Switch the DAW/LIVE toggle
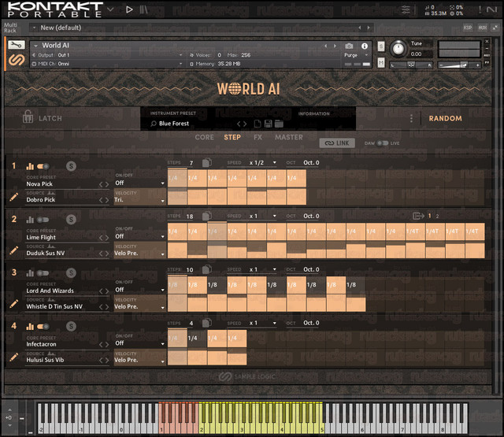This screenshot has height=437, width=504. (382, 143)
